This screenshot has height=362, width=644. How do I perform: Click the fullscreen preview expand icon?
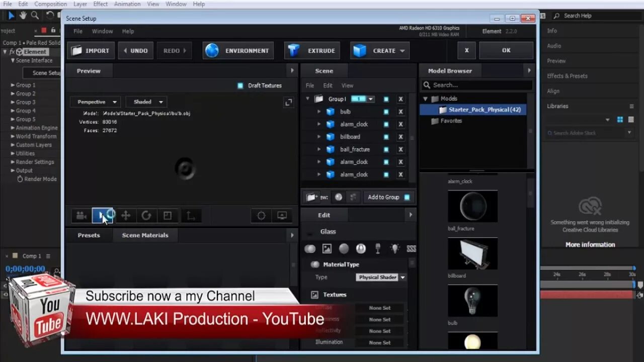[288, 103]
